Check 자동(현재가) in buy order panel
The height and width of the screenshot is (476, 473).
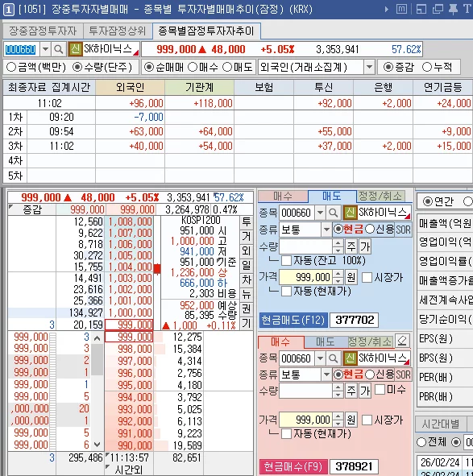(286, 434)
